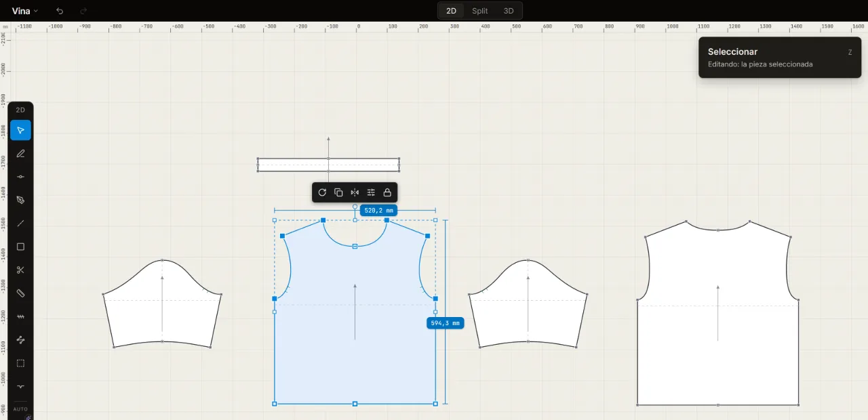This screenshot has width=868, height=420.
Task: Choose the ruler measure tool
Action: click(x=20, y=293)
